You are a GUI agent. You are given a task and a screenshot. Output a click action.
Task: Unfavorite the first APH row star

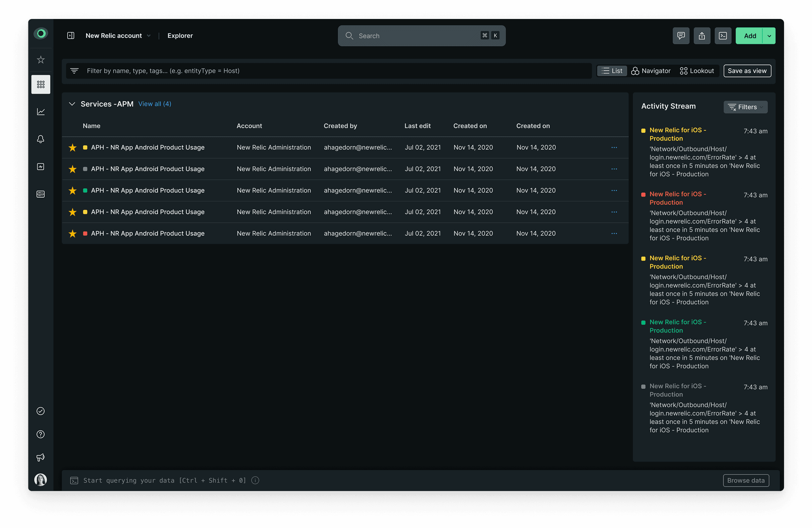tap(72, 148)
